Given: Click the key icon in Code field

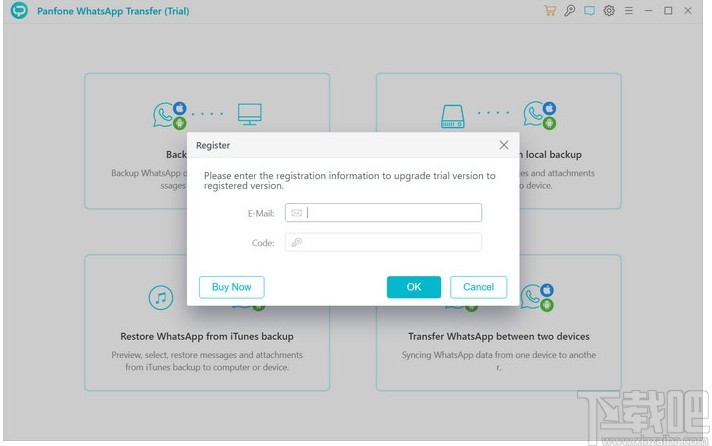Looking at the screenshot, I should (297, 243).
